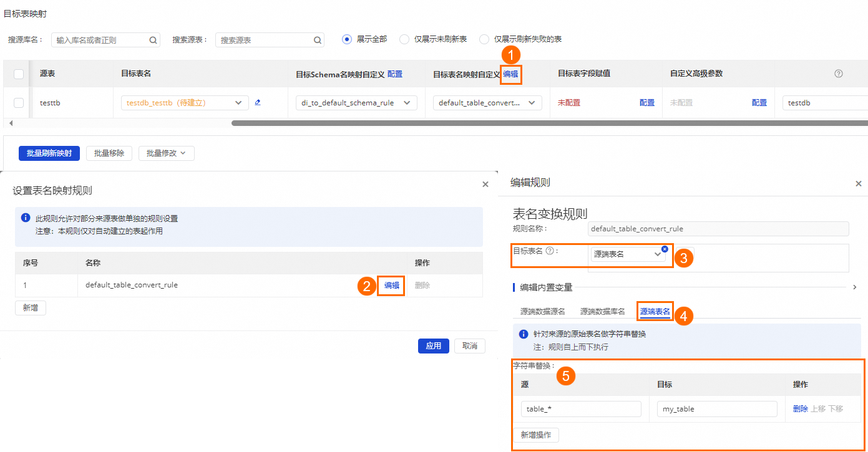Click 编辑 for default_table_convert_rule row

point(392,286)
